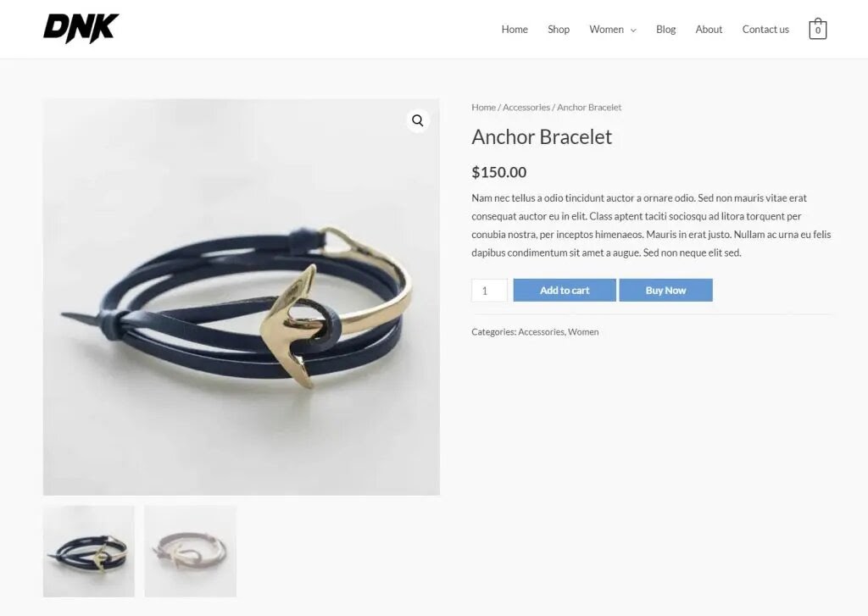Open the Women category link
The height and width of the screenshot is (616, 868).
[x=583, y=332]
